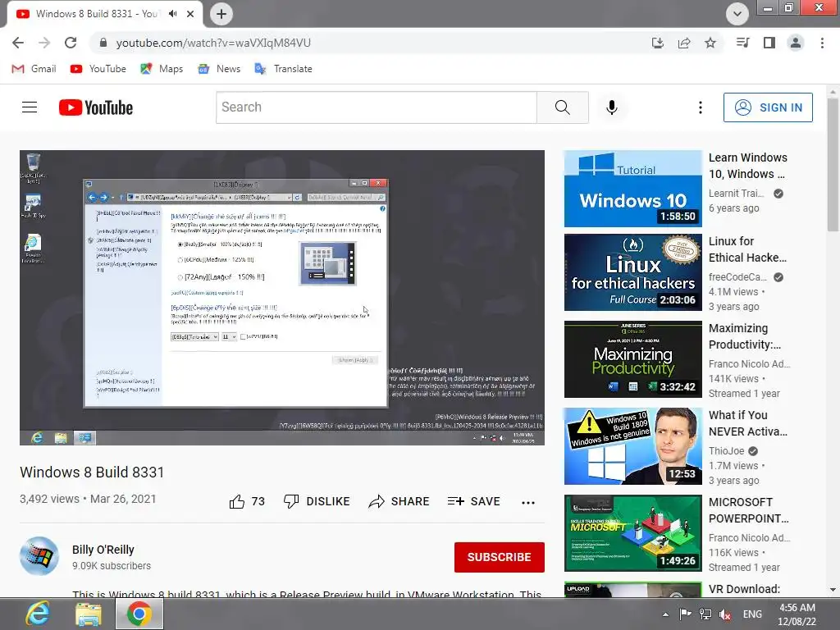
Task: Open Microsoft PowerPoint video thumbnail
Action: coord(632,533)
